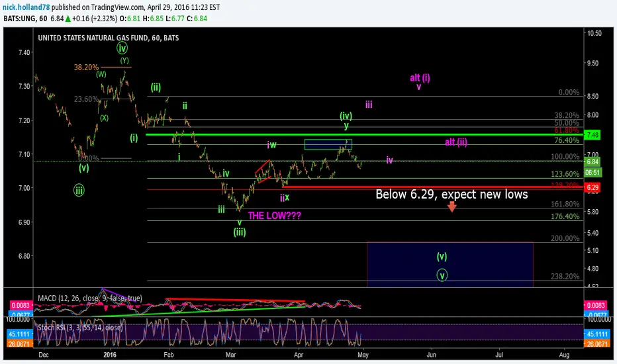Click the green 7.48 price tag
The image size is (617, 364).
(593, 135)
